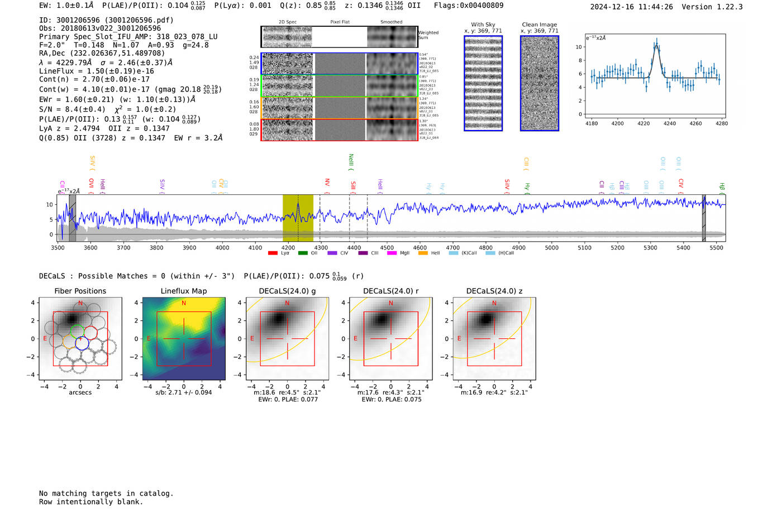Click the EW: 1.0±0.1Å header value

click(66, 6)
